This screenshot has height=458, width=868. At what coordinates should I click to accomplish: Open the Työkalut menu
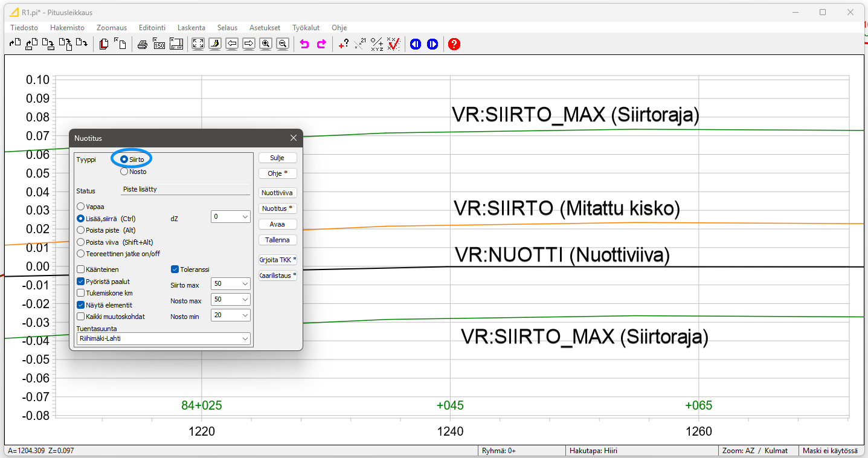coord(306,28)
